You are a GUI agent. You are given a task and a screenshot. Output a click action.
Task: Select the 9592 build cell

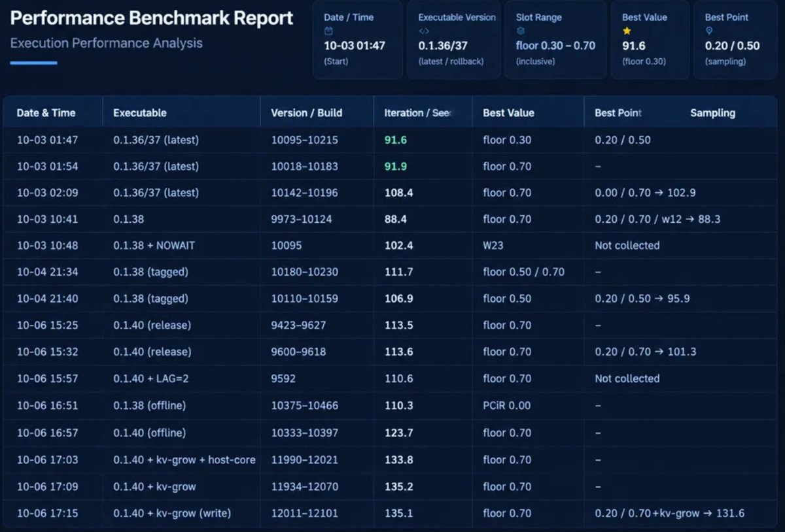283,378
